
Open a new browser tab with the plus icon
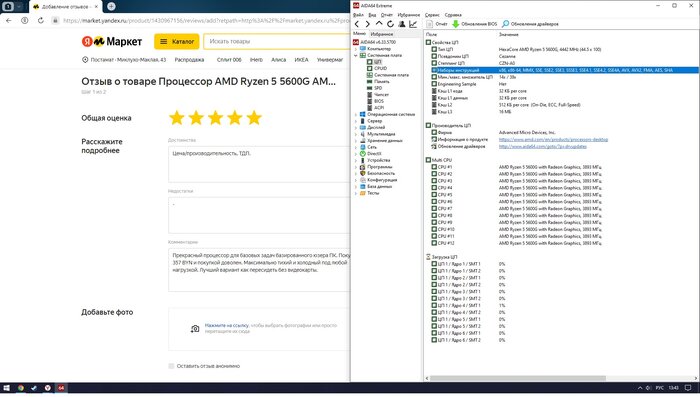pyautogui.click(x=111, y=6)
